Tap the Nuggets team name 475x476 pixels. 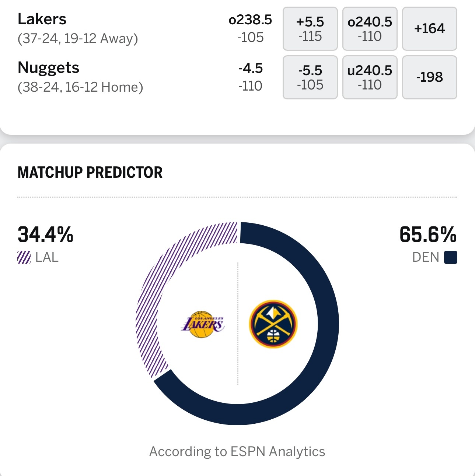(49, 68)
